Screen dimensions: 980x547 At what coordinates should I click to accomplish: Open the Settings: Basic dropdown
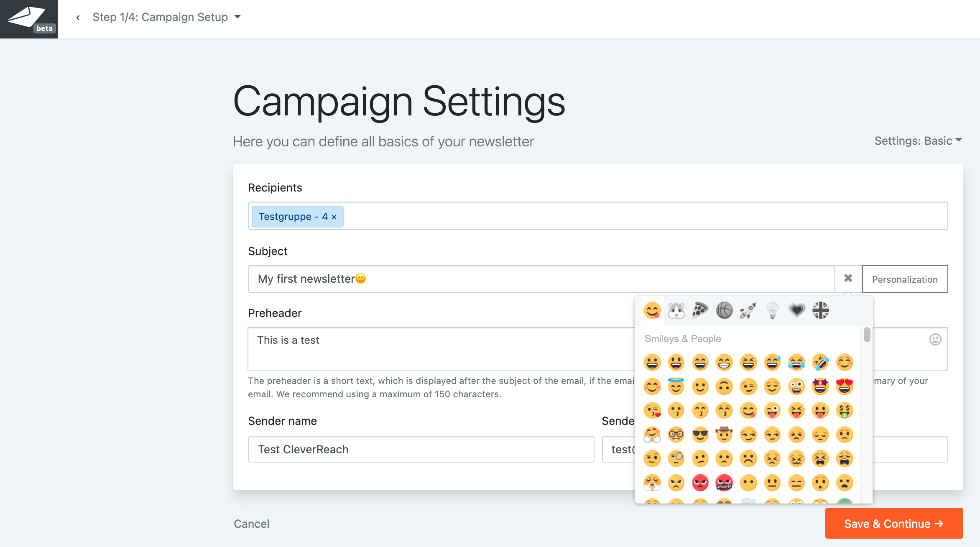(918, 141)
